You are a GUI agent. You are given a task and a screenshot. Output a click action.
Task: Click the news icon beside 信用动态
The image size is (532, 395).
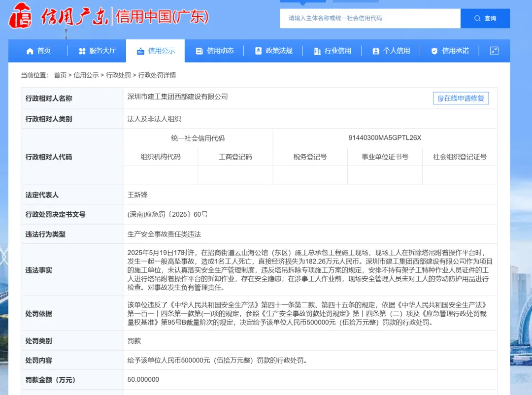coord(199,51)
